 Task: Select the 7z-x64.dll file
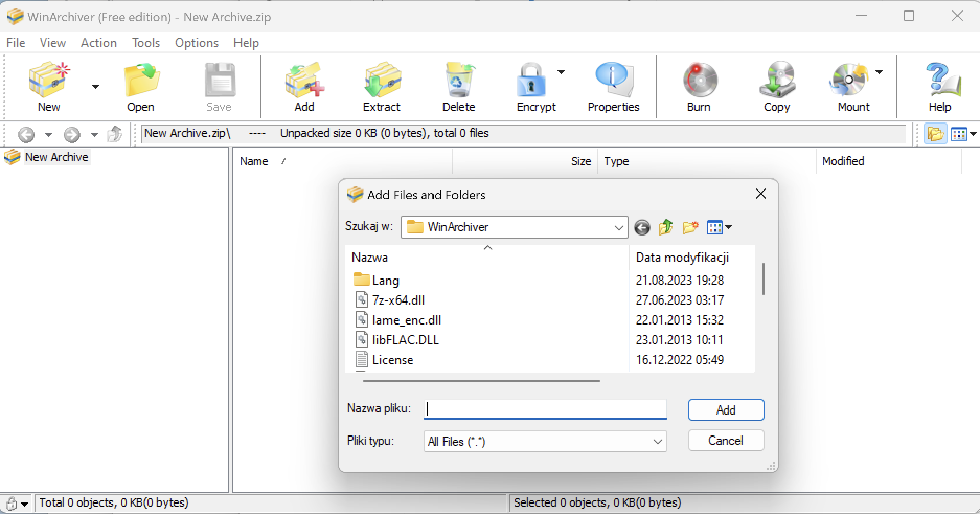coord(398,300)
